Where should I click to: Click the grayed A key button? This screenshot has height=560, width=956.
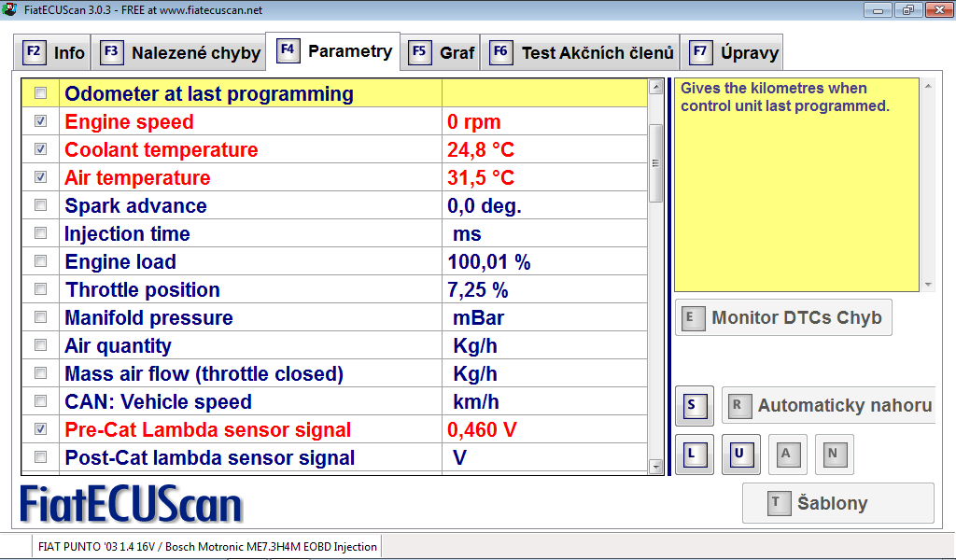click(787, 455)
